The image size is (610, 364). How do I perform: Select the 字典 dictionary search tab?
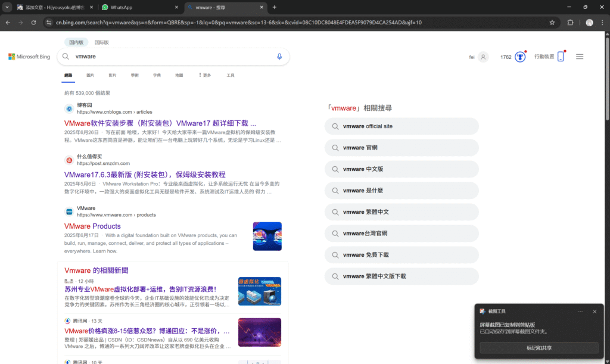157,75
